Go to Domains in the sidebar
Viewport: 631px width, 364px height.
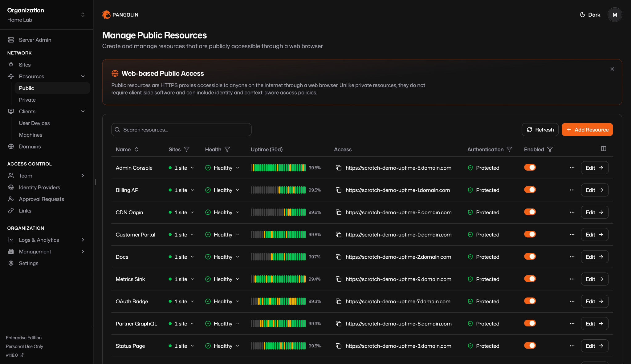click(30, 147)
